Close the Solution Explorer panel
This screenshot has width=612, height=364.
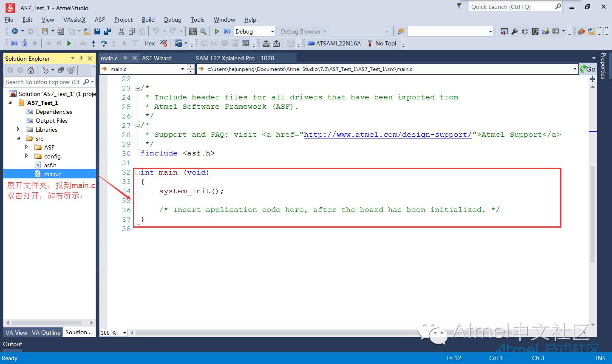90,58
